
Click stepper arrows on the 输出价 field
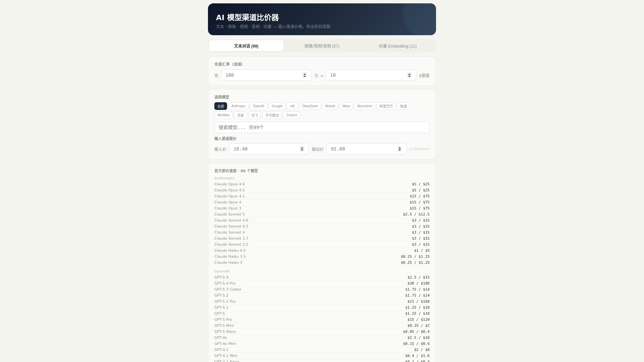click(x=399, y=149)
